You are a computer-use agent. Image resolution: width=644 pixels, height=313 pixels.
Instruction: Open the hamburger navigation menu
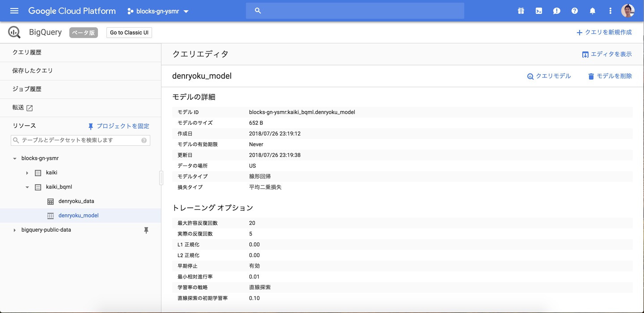coord(14,11)
